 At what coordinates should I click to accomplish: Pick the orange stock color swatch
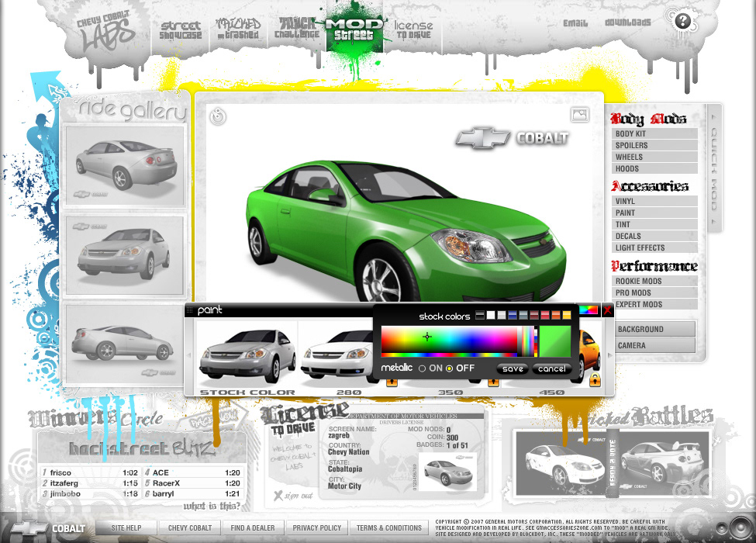pos(556,315)
